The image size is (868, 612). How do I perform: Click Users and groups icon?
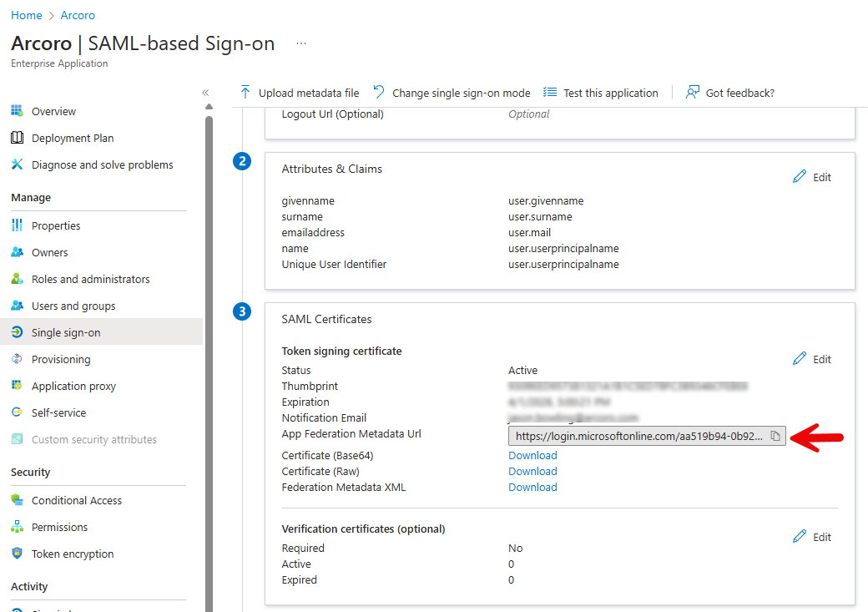[x=18, y=306]
